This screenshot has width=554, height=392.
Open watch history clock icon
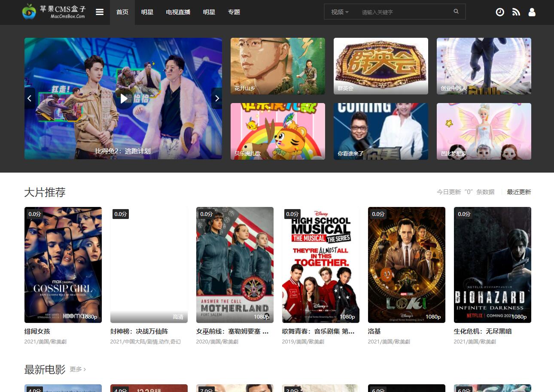click(500, 12)
